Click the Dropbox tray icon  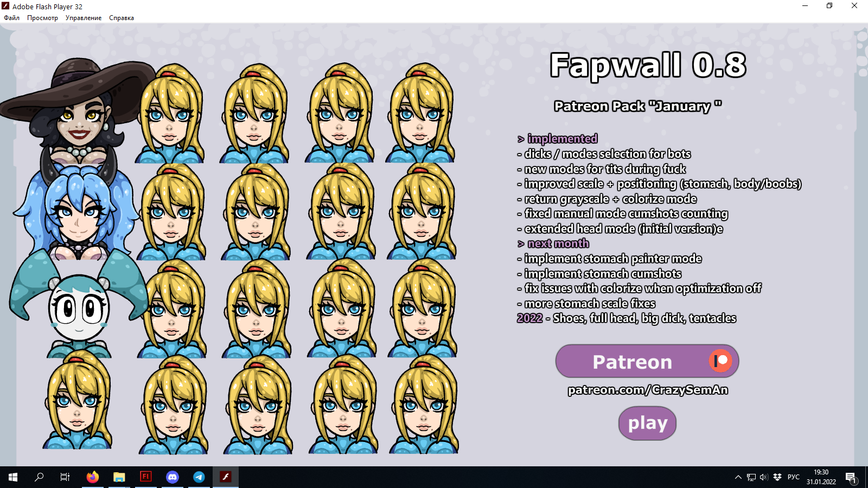[777, 477]
